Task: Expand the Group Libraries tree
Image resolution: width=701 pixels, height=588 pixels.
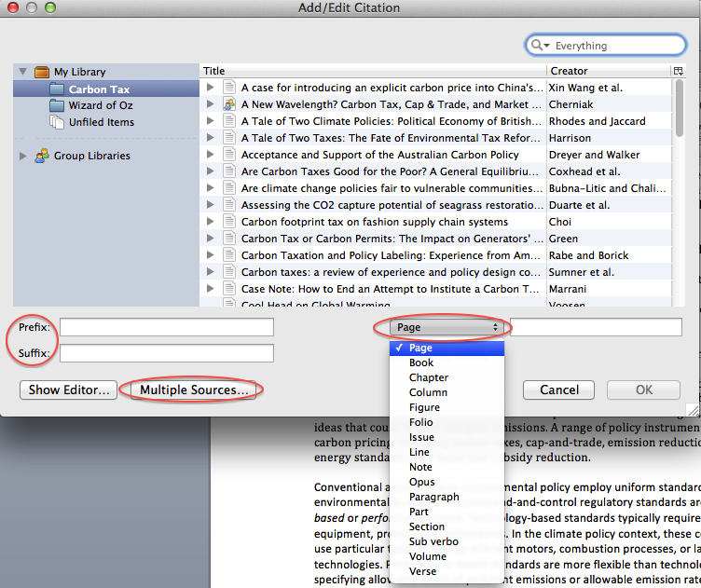Action: pos(22,156)
